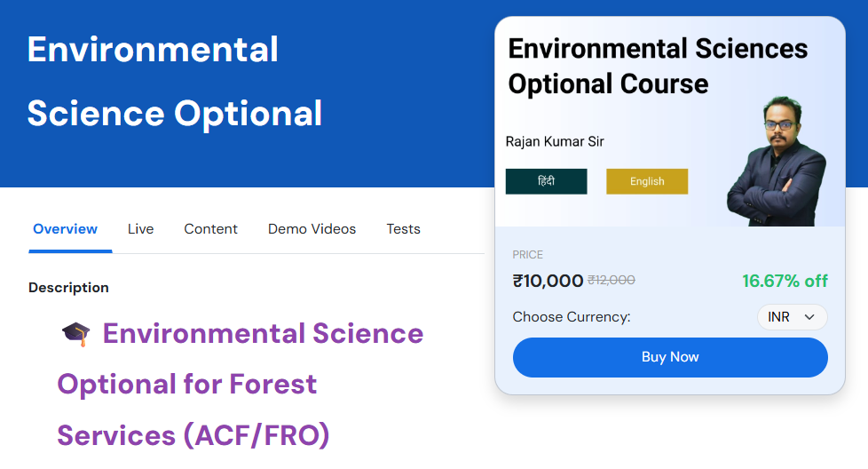
Task: Select the हिंदी language badge
Action: tap(546, 181)
